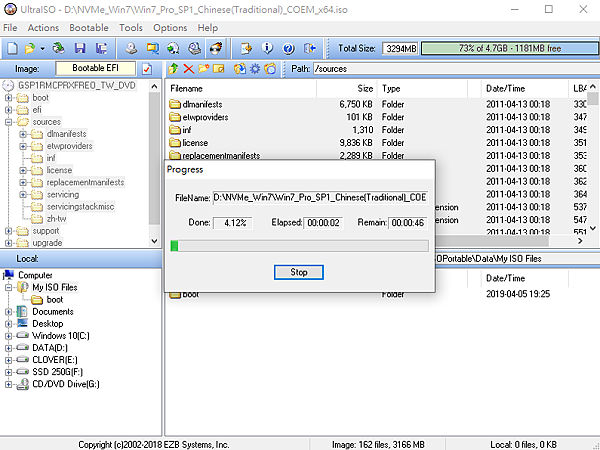Screen dimensions: 600x450
Task: Expand the efi folder in image tree
Action: coord(8,110)
